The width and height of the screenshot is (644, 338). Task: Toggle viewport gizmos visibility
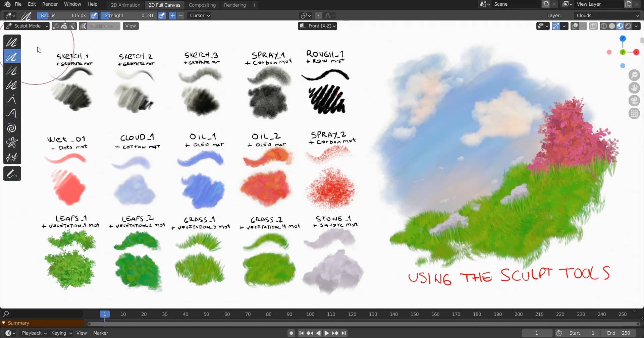(x=556, y=26)
